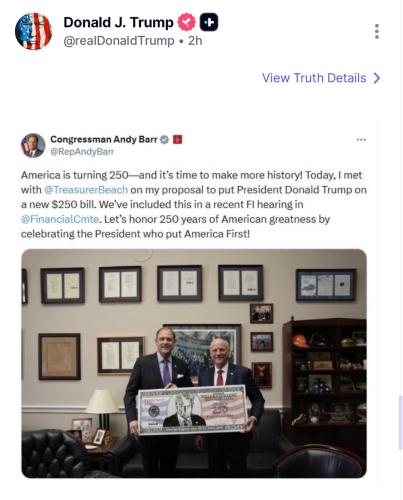Click the red square badge beside Andy Barr
The height and width of the screenshot is (500, 403).
[177, 139]
